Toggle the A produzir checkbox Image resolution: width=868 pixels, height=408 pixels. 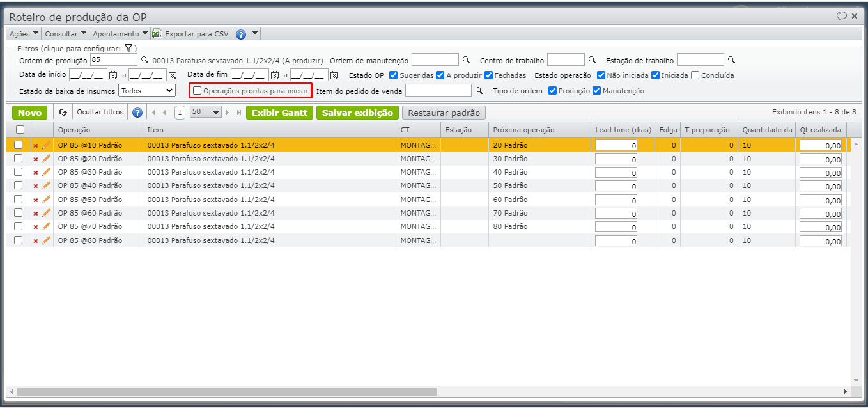coord(440,75)
